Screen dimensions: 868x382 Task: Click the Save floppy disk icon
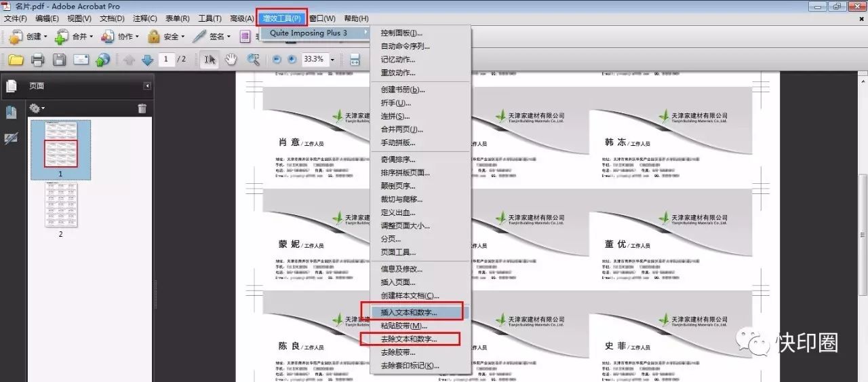(x=59, y=60)
